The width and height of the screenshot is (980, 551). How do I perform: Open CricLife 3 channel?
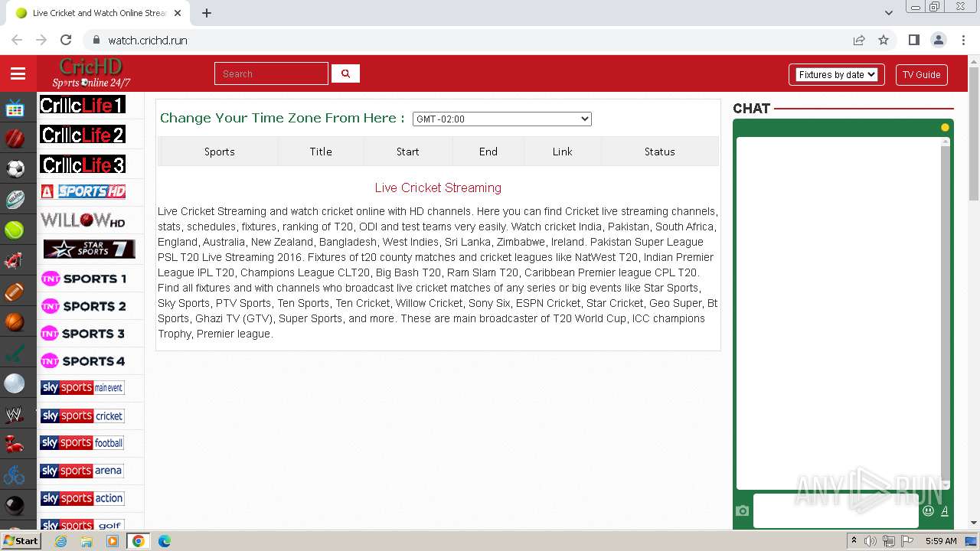[x=83, y=165]
